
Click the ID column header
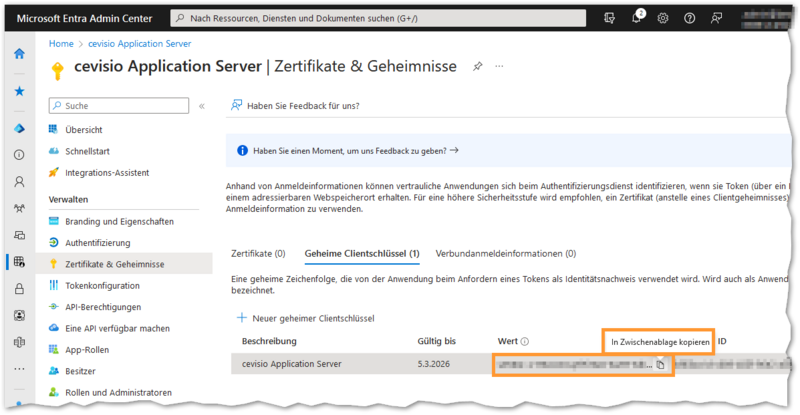click(x=722, y=341)
